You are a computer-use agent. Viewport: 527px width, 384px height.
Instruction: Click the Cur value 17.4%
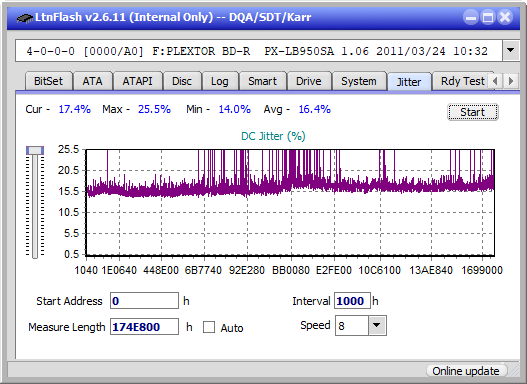coord(75,109)
